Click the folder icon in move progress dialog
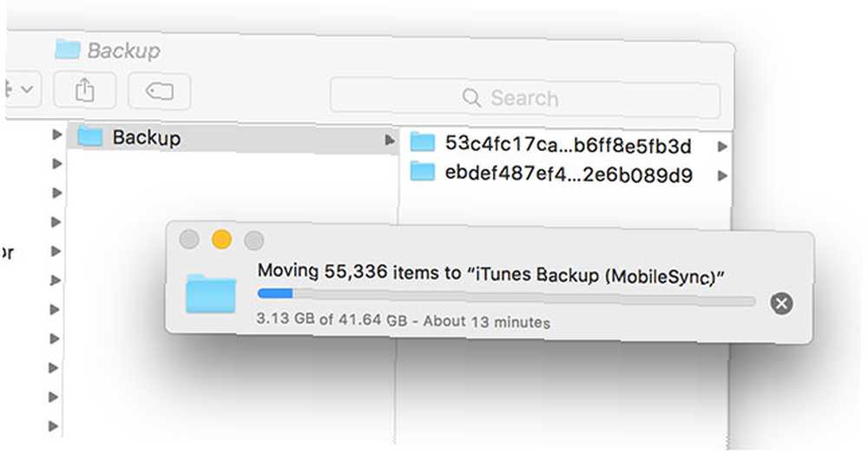The height and width of the screenshot is (454, 868). coord(211,293)
